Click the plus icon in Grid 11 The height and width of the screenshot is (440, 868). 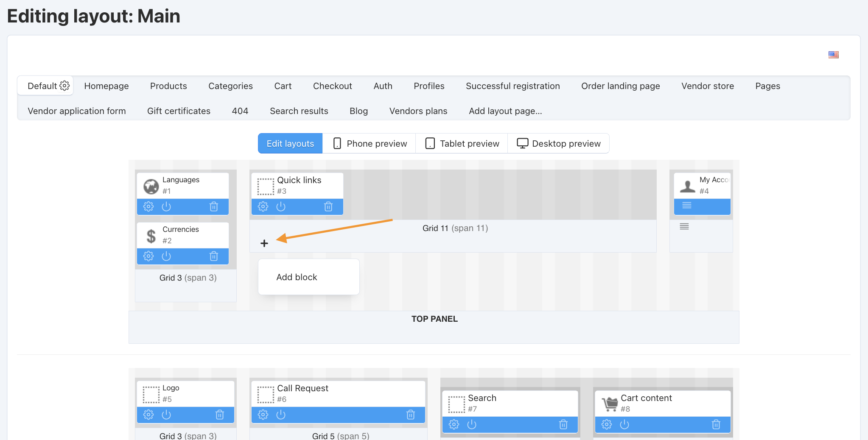[x=264, y=243]
